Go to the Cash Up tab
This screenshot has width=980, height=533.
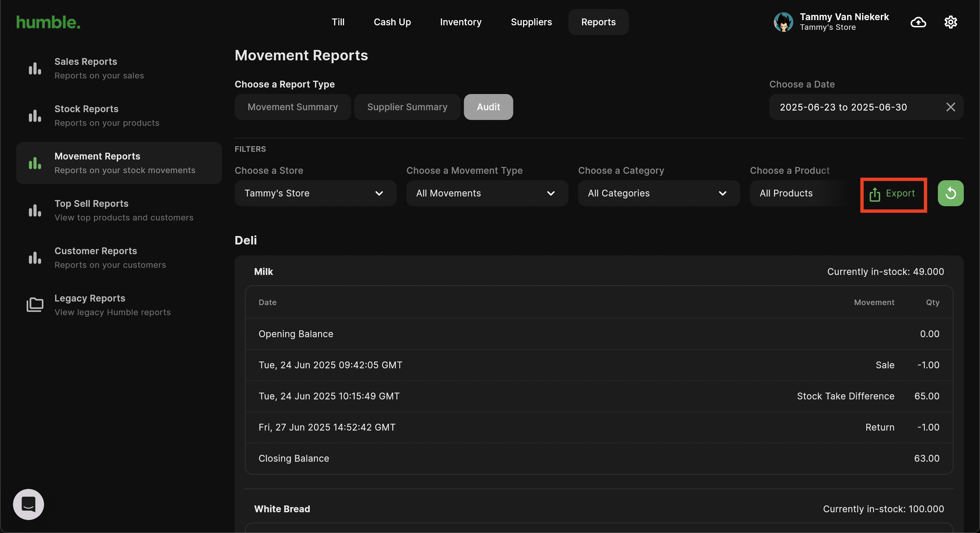tap(392, 22)
